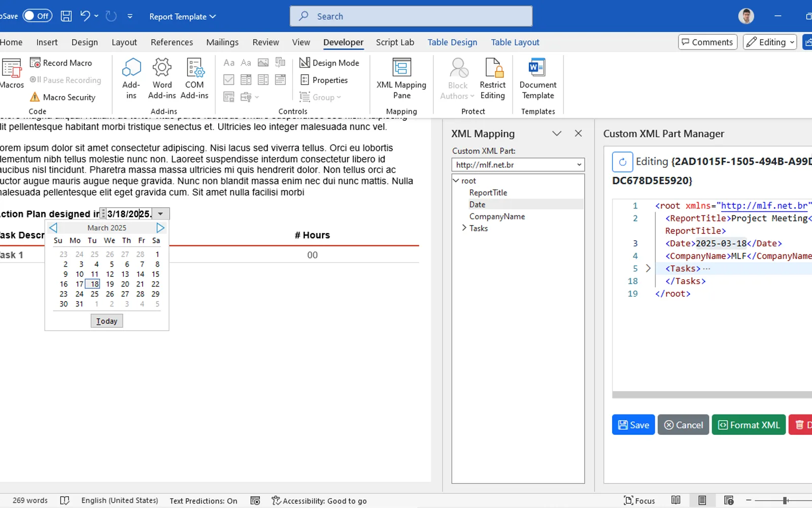
Task: Open Document Template dialog
Action: point(538,79)
